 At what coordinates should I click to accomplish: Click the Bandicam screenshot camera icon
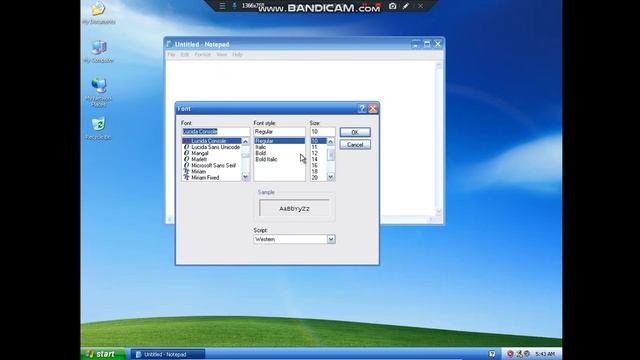(392, 6)
